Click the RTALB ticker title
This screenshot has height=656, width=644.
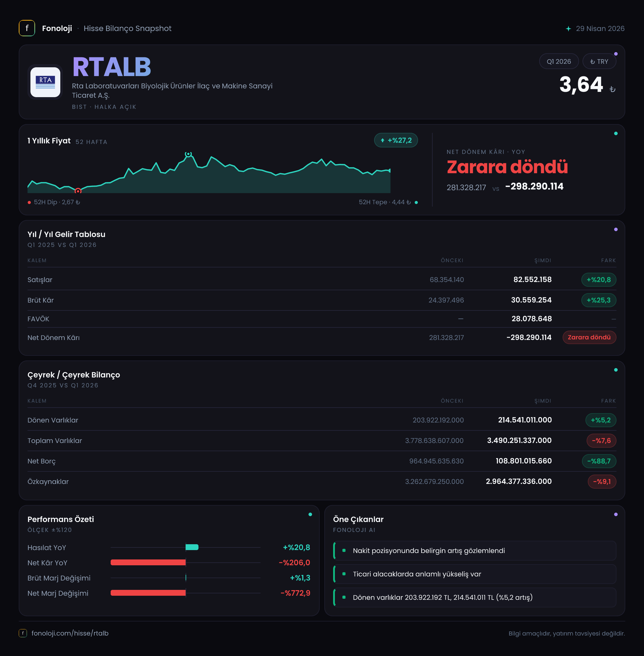tap(112, 67)
